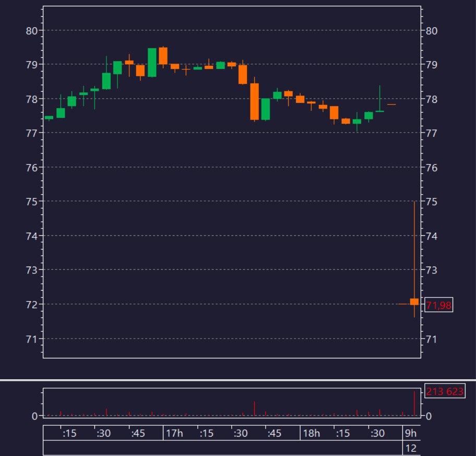Image resolution: width=476 pixels, height=456 pixels.
Task: Click the tallest red volume bar at 9h
Action: tap(414, 403)
